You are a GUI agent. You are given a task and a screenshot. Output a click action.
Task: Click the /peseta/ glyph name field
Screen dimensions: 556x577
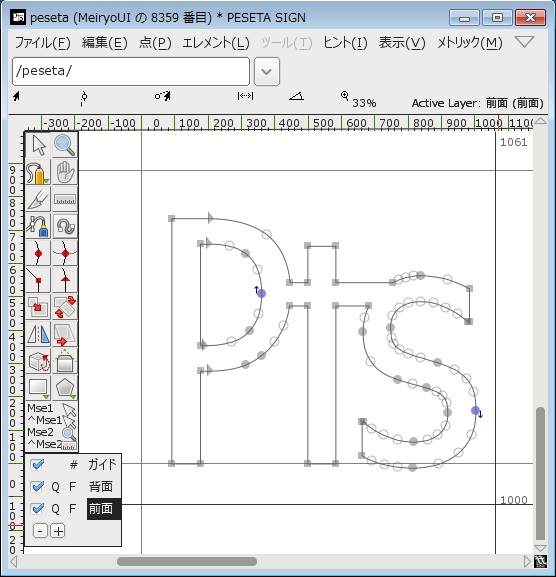[131, 71]
